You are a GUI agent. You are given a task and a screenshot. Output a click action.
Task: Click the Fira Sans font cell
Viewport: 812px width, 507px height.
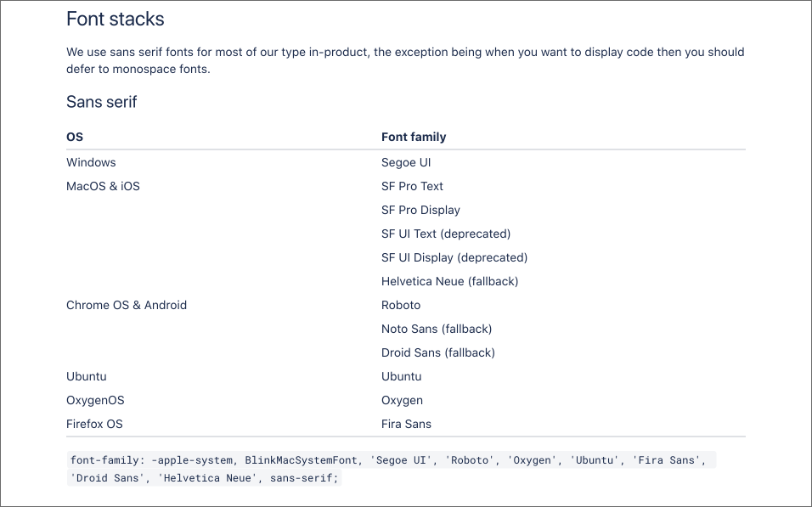[406, 424]
